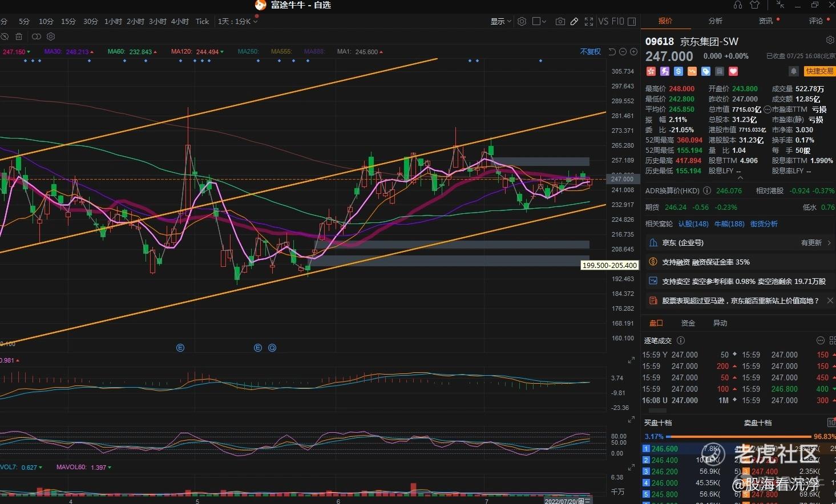Expand MAVOL60 indicator dropdown arrow

[x=110, y=468]
